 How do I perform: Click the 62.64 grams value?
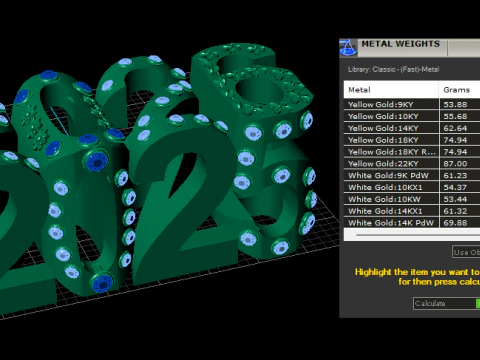[x=455, y=128]
